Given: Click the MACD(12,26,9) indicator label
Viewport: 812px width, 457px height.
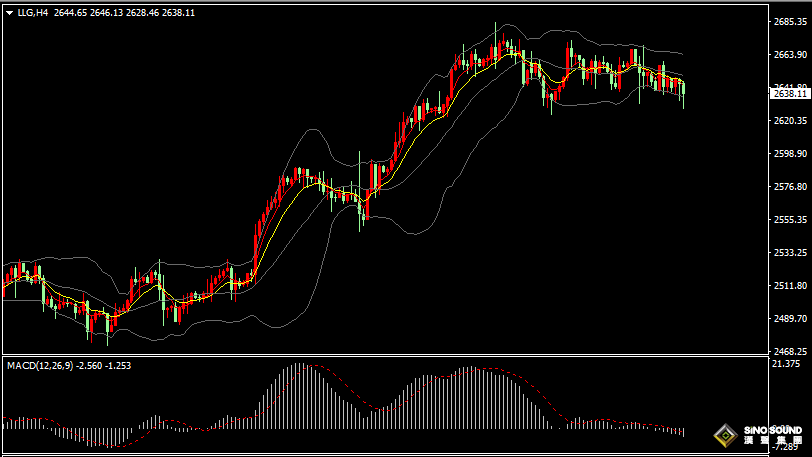Looking at the screenshot, I should [40, 366].
